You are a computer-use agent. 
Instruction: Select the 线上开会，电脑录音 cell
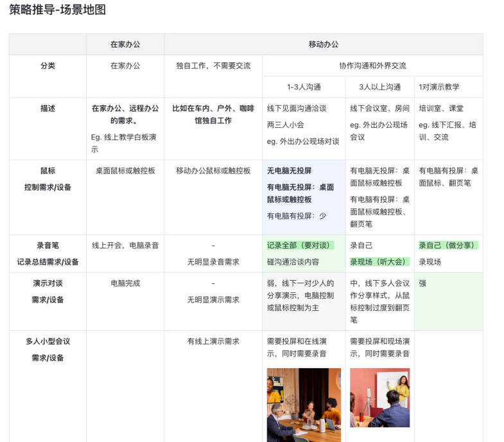tap(125, 245)
